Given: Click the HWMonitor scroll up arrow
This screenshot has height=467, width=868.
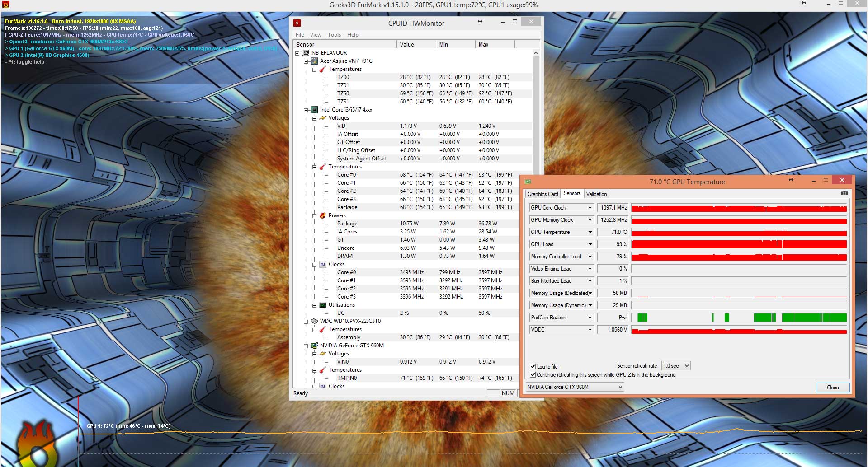Looking at the screenshot, I should [x=536, y=53].
